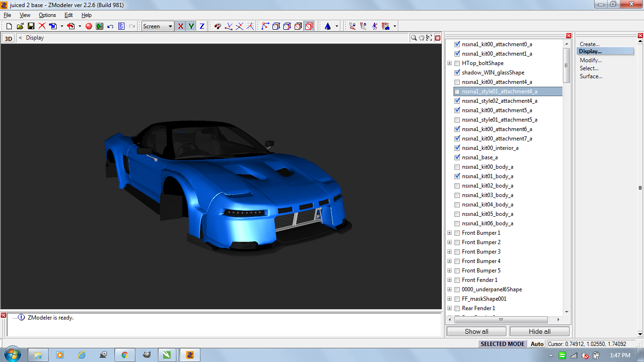Expand the Front Fender 1 node
Image resolution: width=644 pixels, height=362 pixels.
click(x=449, y=280)
